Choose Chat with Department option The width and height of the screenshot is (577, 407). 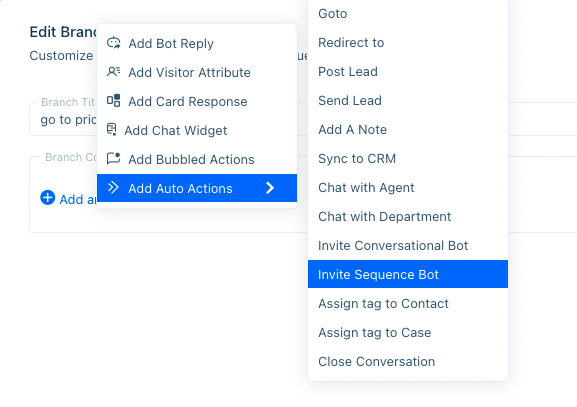[408, 216]
